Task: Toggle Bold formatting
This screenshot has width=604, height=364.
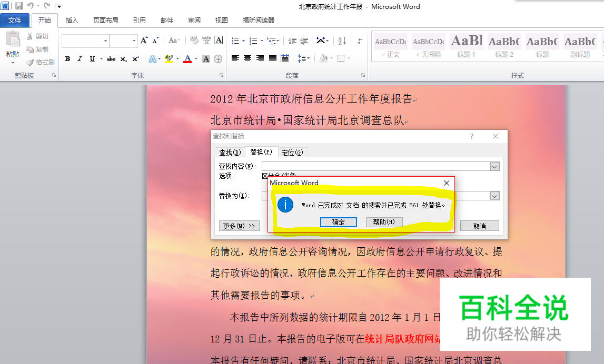Action: 68,59
